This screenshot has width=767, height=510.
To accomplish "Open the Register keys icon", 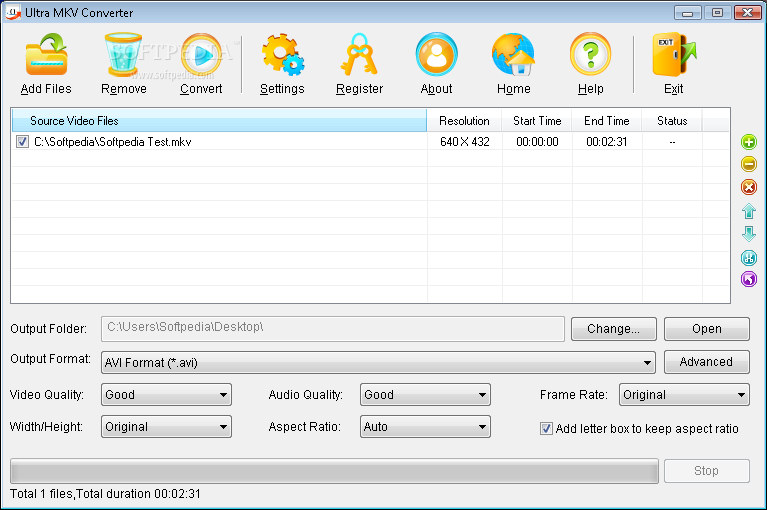I will point(359,54).
